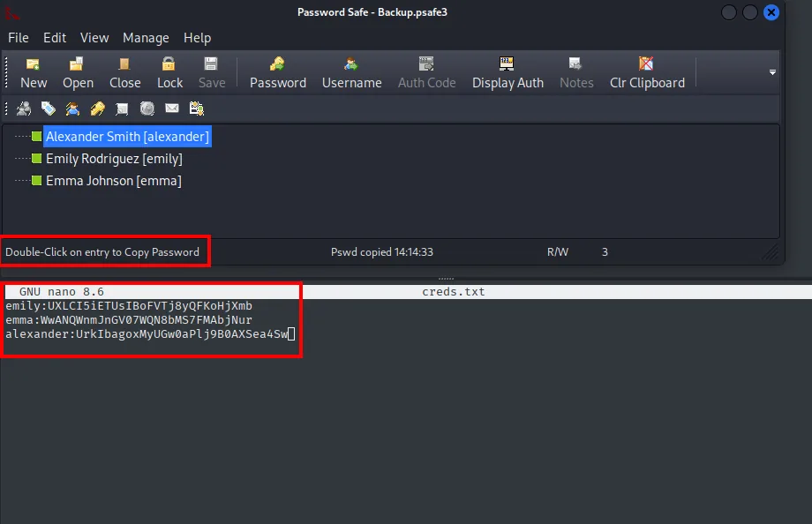This screenshot has height=524, width=812.
Task: Click the "GNU nano 8.6" title in the terminal
Action: pos(61,292)
